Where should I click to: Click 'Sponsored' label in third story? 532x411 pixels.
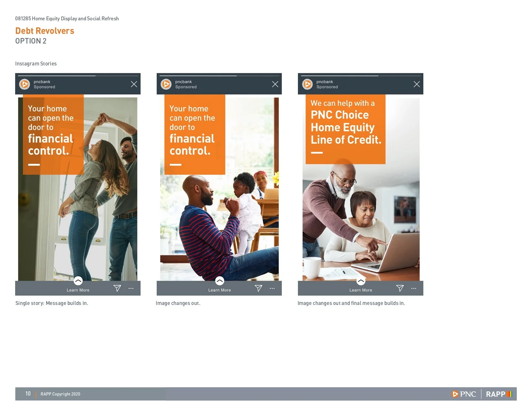click(x=327, y=87)
